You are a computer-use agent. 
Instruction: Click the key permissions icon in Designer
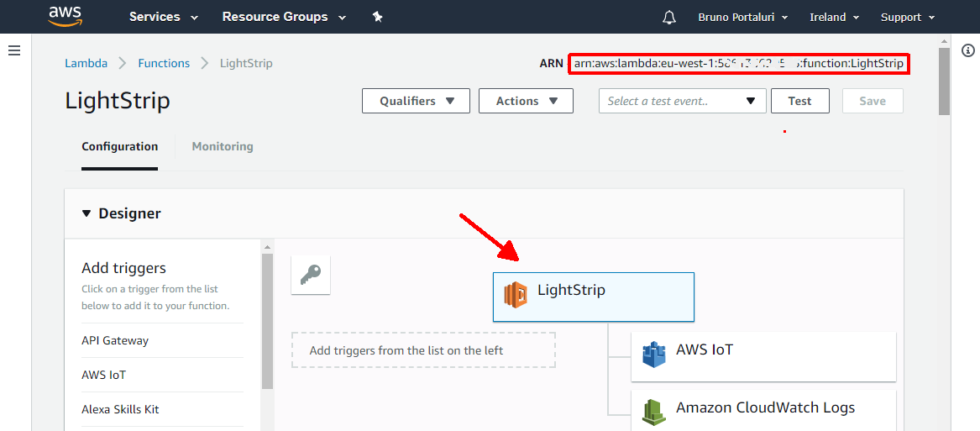[x=311, y=275]
